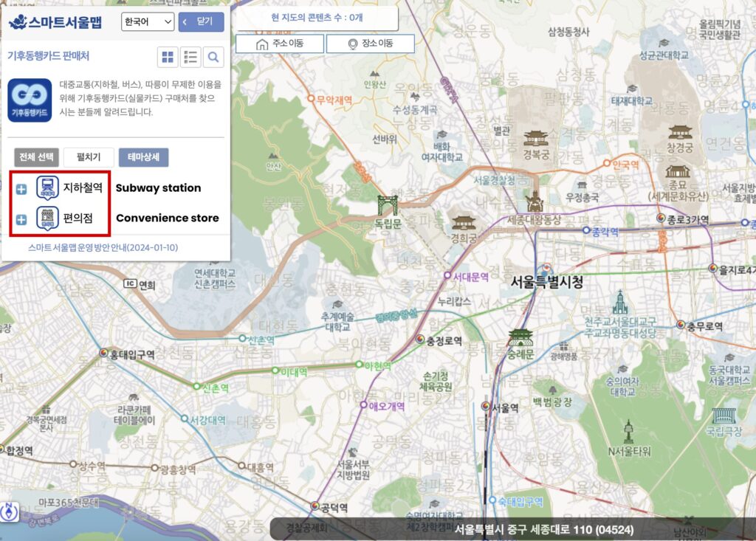Open the search magnifier icon

[x=213, y=58]
